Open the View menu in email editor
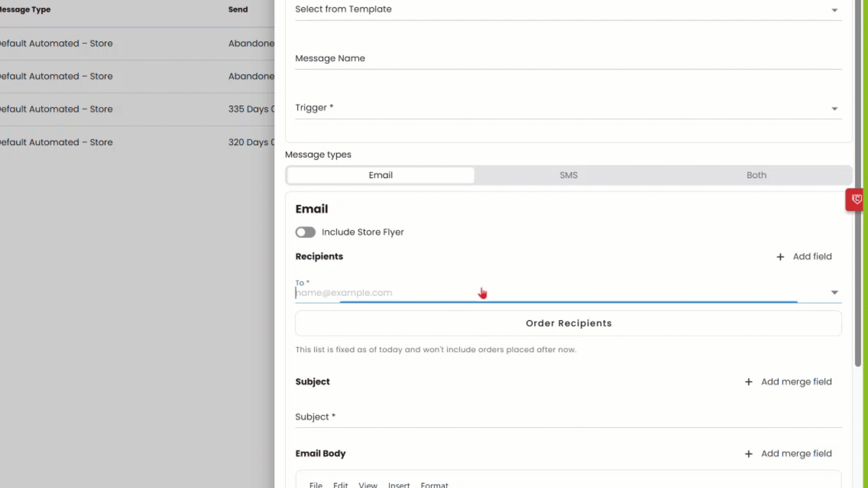Image resolution: width=868 pixels, height=488 pixels. (368, 484)
